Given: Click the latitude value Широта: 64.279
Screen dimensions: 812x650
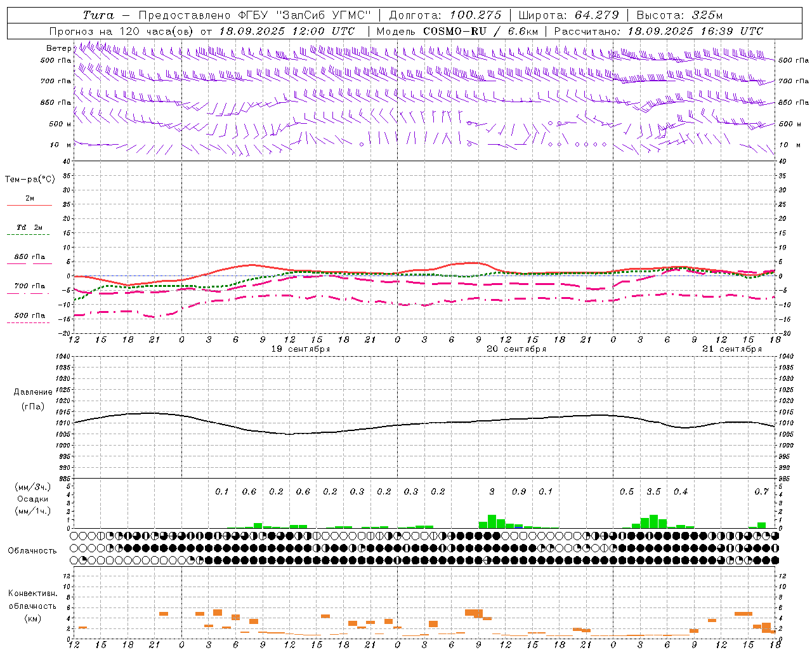Looking at the screenshot, I should [568, 15].
